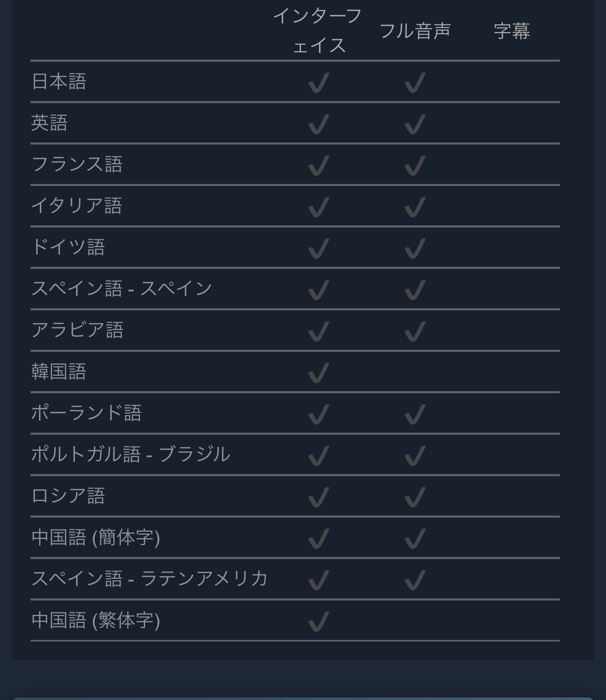The image size is (606, 700).
Task: Click the フル音声 checkmark for フランス語
Action: coord(415,165)
